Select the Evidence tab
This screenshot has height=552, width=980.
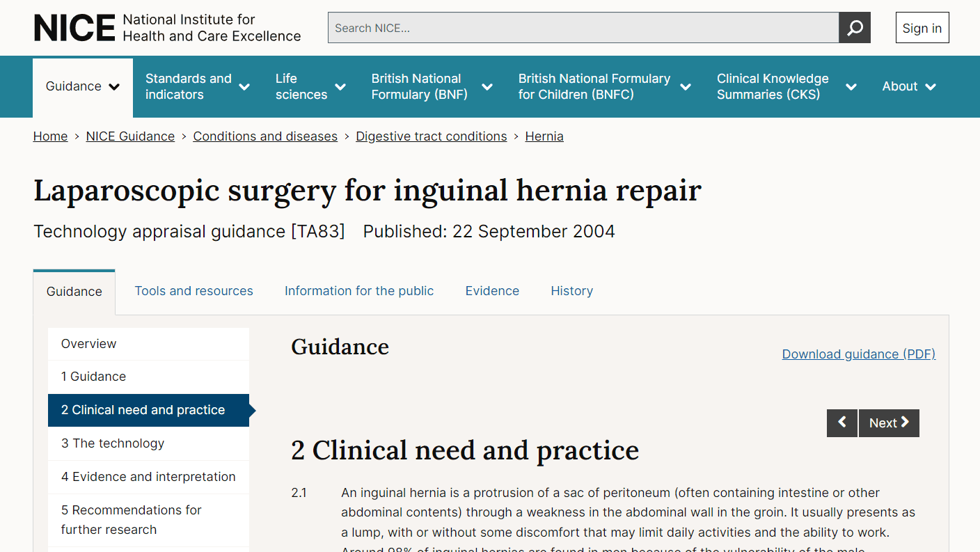point(492,291)
